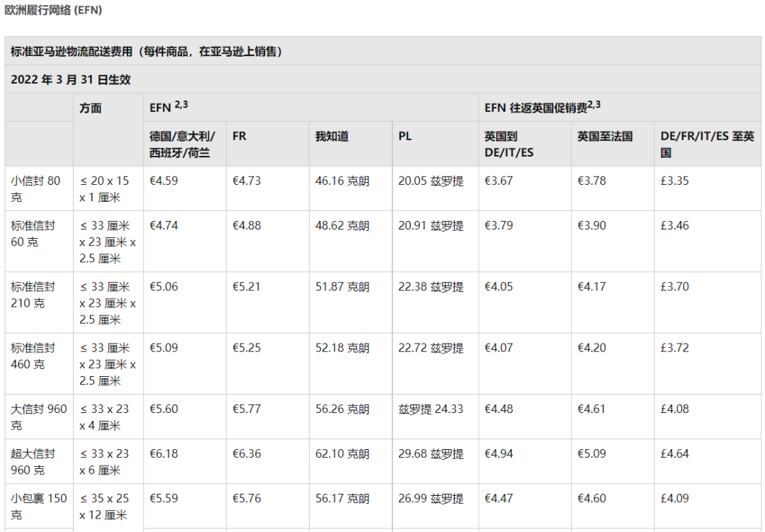Viewport: 765px width, 532px height.
Task: Click the 2022 年 3 月 31 日生效 row
Action: click(x=71, y=80)
